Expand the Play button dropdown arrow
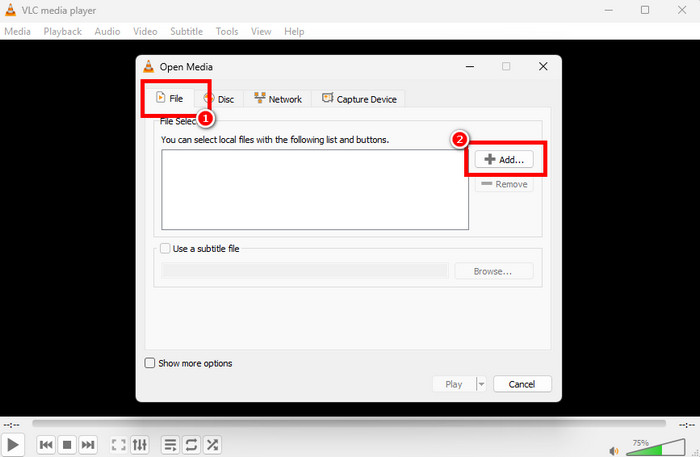 pos(481,384)
